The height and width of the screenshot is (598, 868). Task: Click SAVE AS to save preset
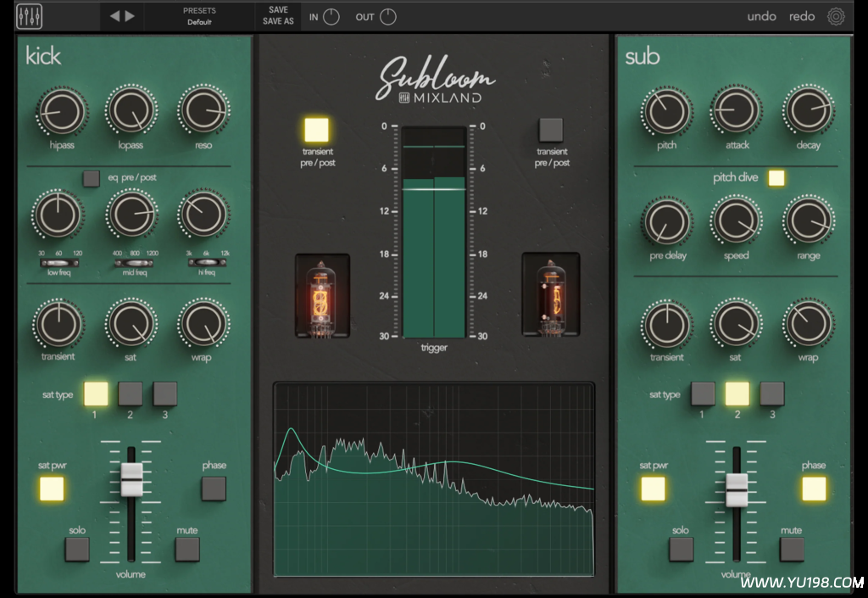pyautogui.click(x=278, y=21)
